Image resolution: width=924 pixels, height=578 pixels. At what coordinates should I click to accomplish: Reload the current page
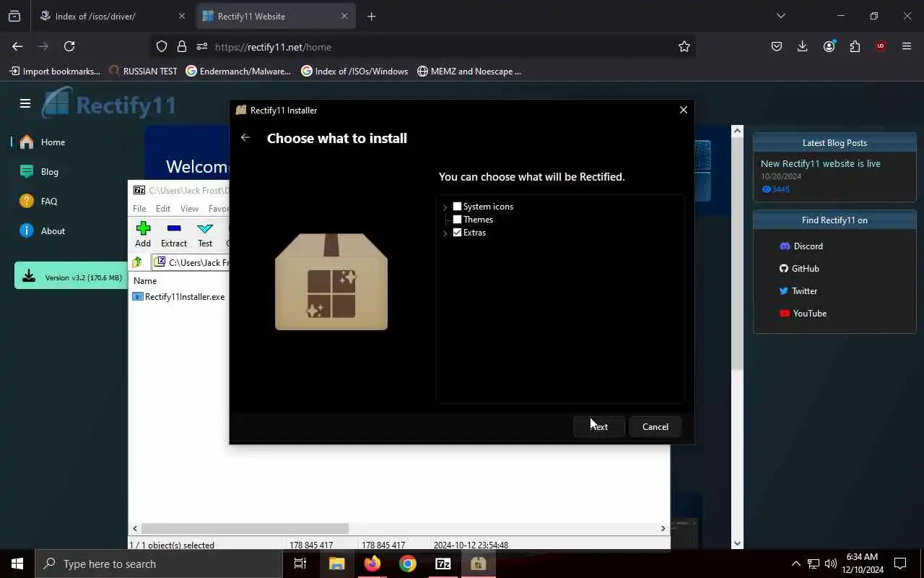pos(69,46)
